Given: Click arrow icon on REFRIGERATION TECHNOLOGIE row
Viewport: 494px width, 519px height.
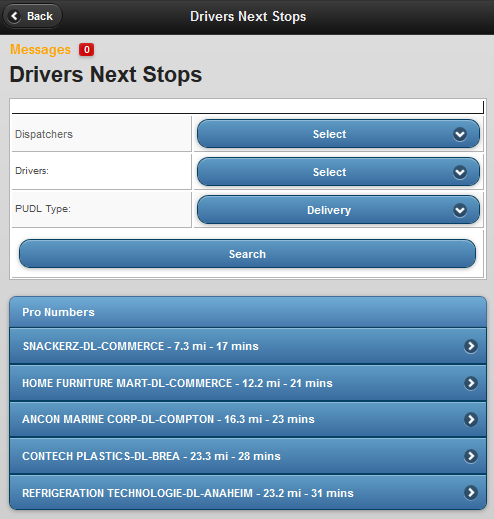Looking at the screenshot, I should point(471,492).
